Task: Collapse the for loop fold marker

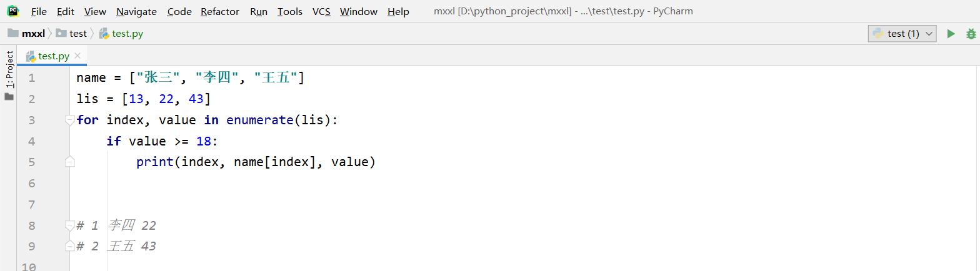Action: tap(70, 120)
